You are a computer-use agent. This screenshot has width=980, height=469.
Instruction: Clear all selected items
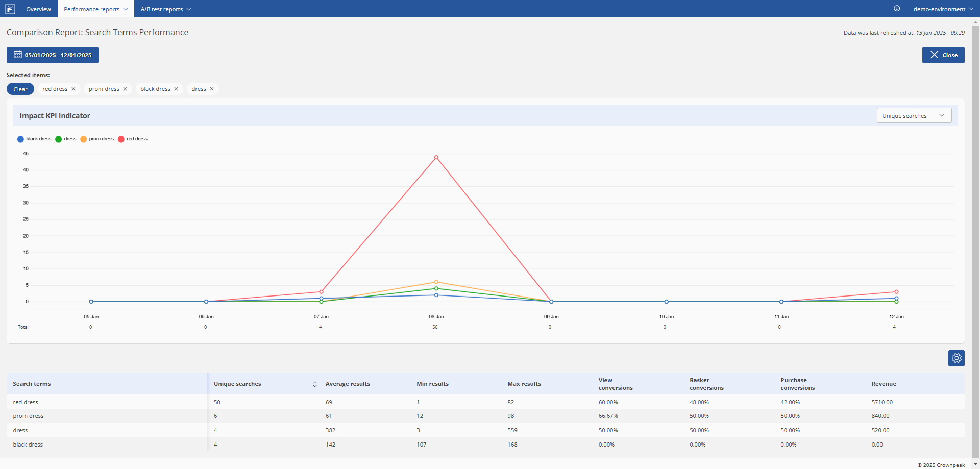(20, 89)
